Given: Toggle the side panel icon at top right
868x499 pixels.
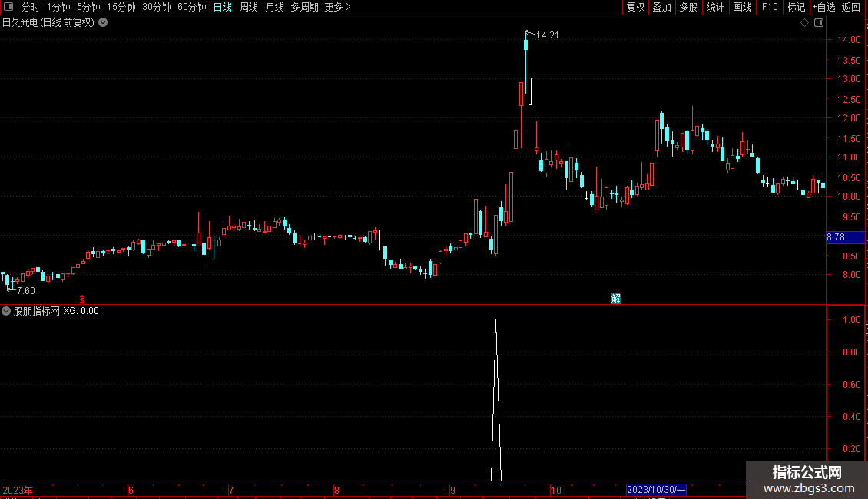Looking at the screenshot, I should pyautogui.click(x=819, y=23).
